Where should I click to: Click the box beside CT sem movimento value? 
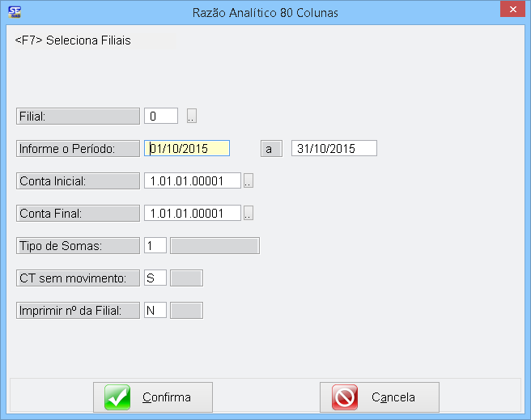tap(186, 278)
